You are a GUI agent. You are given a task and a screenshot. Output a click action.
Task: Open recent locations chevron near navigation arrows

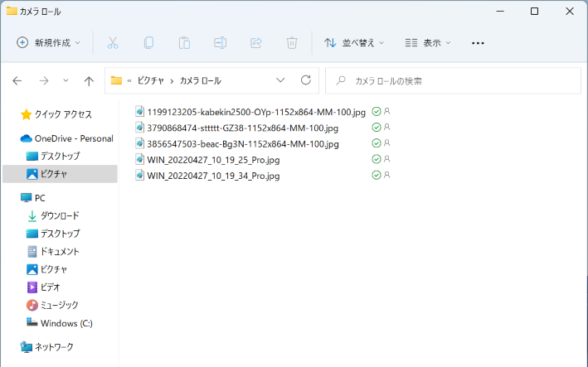tap(66, 80)
